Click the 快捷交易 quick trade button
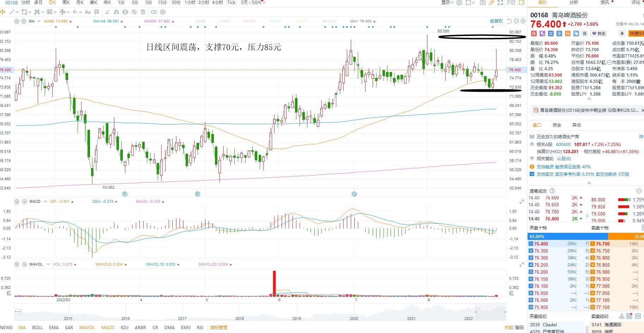644x333 pixels. [637, 34]
